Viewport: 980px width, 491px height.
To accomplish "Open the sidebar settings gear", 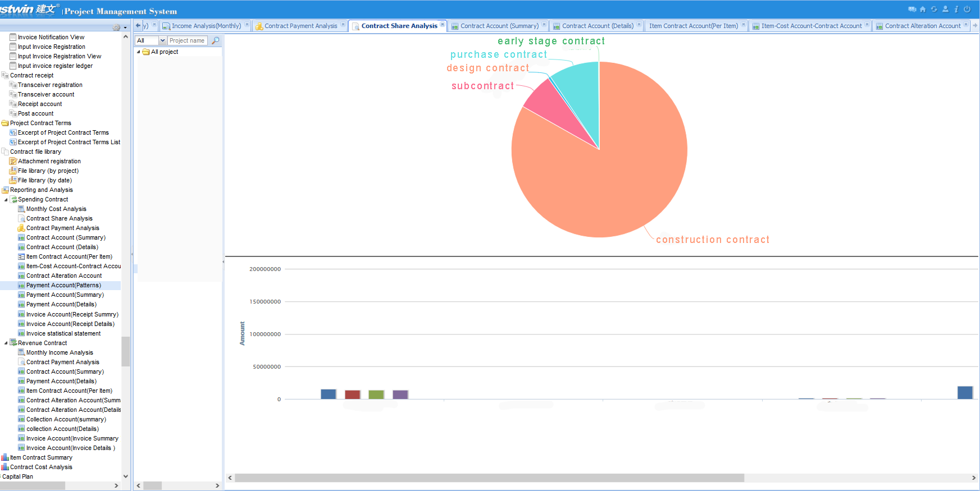I will [116, 27].
